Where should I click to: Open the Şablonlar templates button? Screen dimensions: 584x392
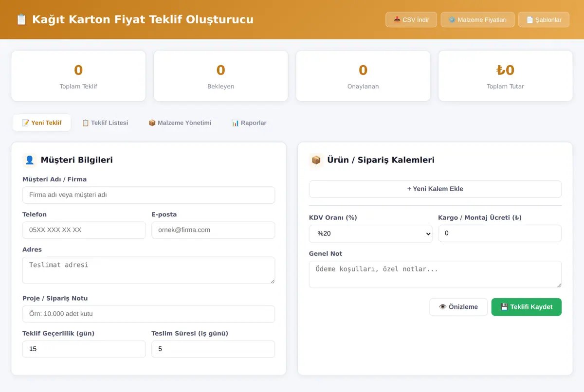pyautogui.click(x=544, y=20)
